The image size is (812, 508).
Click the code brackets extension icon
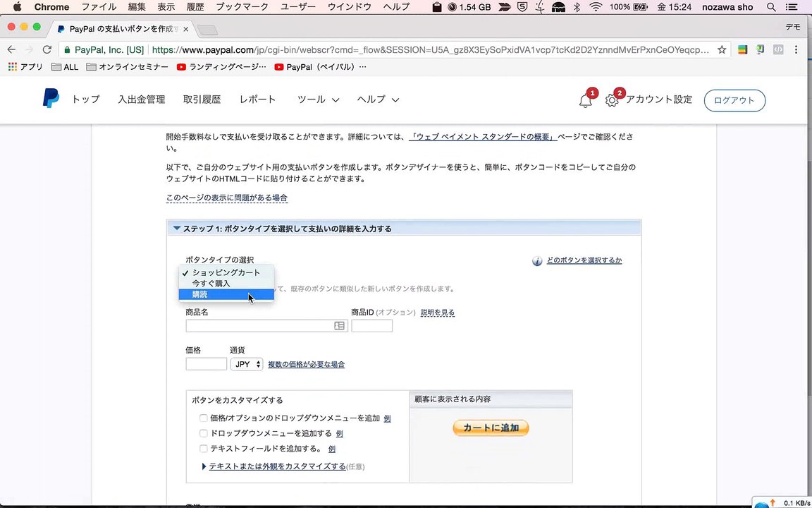pyautogui.click(x=778, y=50)
